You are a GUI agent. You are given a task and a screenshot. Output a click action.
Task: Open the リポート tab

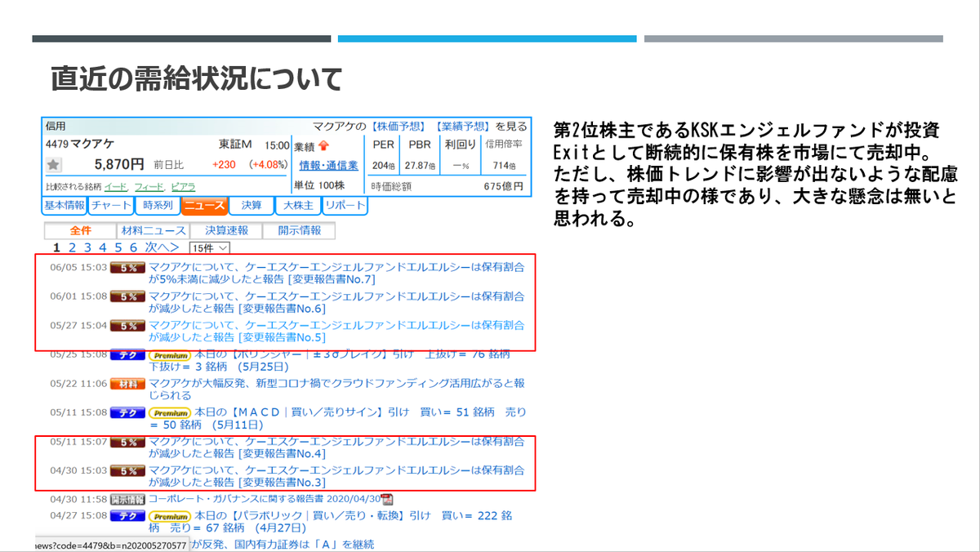(x=345, y=206)
